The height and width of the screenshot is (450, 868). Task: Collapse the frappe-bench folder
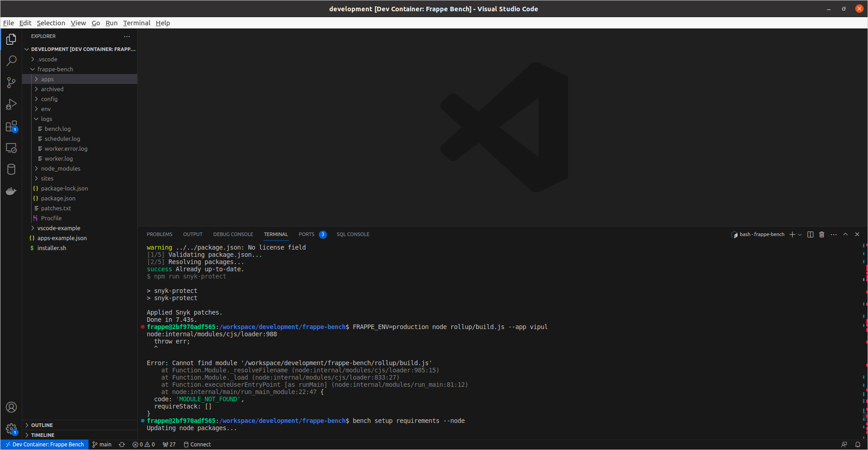pyautogui.click(x=80, y=69)
